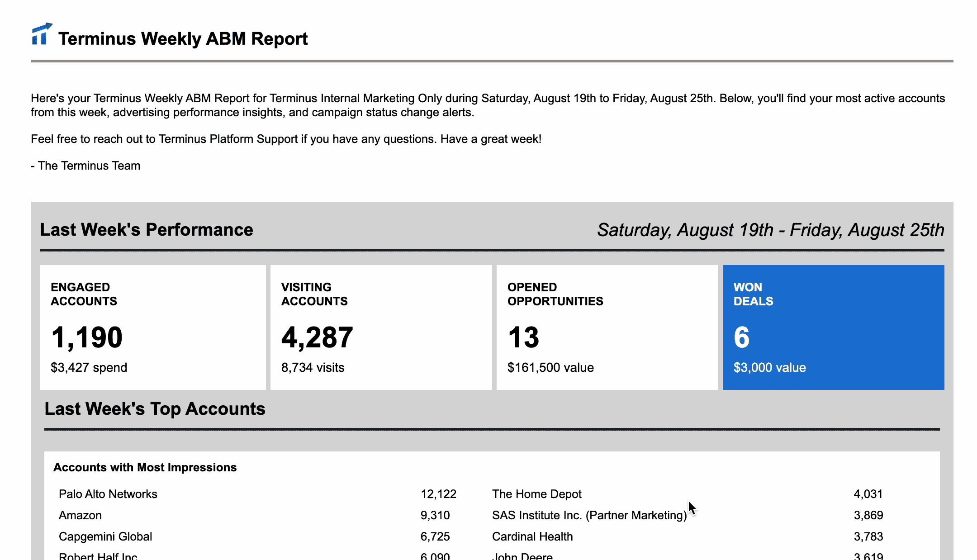Click the Saturday, August 19th date range
977x560 pixels.
click(x=771, y=230)
